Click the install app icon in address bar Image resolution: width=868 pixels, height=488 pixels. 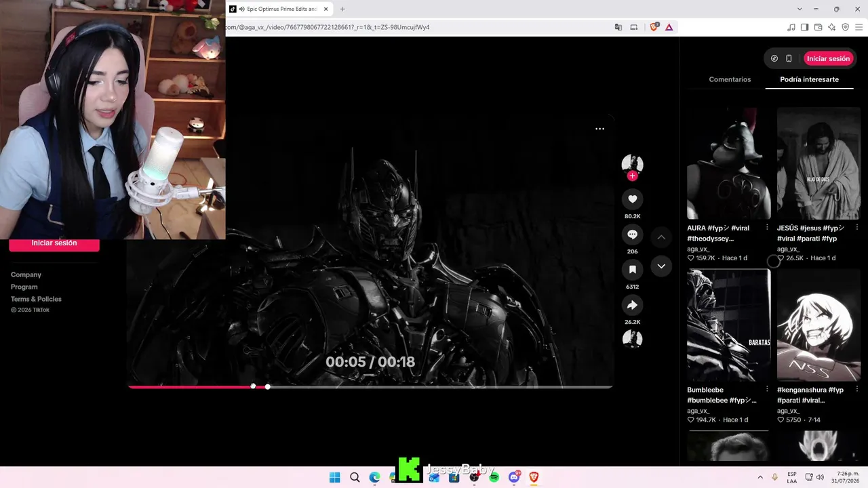(634, 27)
